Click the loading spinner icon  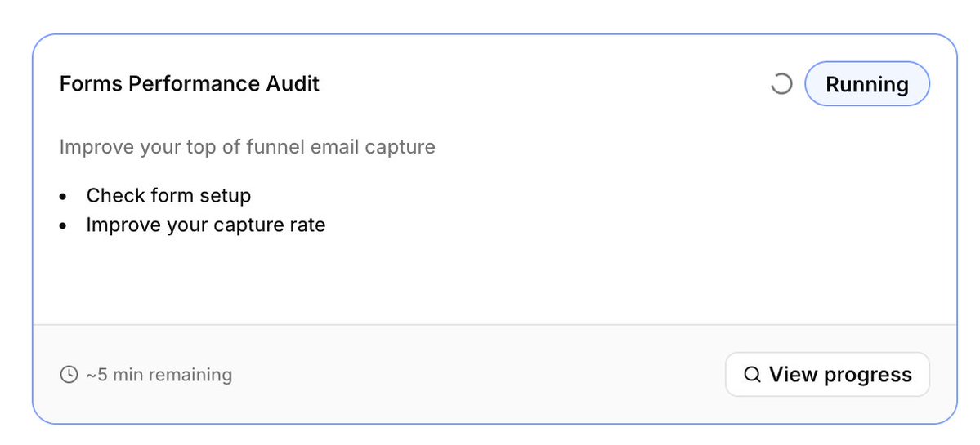pos(781,83)
